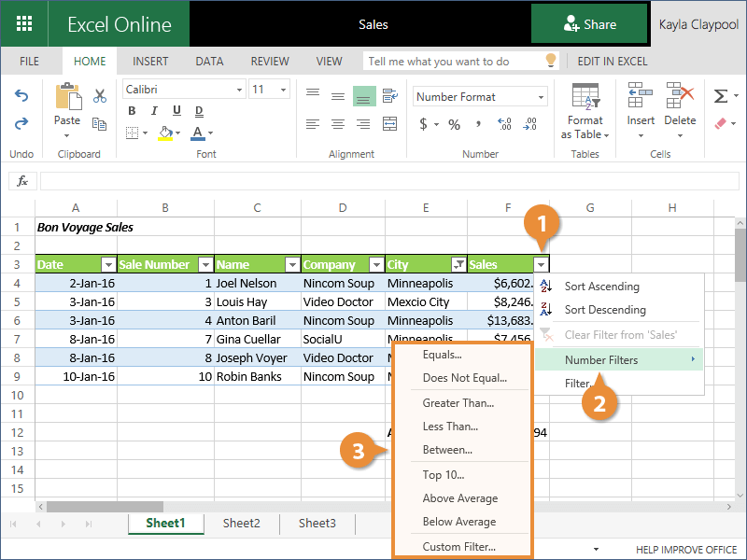Click Format as Table icon
Image resolution: width=747 pixels, height=560 pixels.
[585, 98]
